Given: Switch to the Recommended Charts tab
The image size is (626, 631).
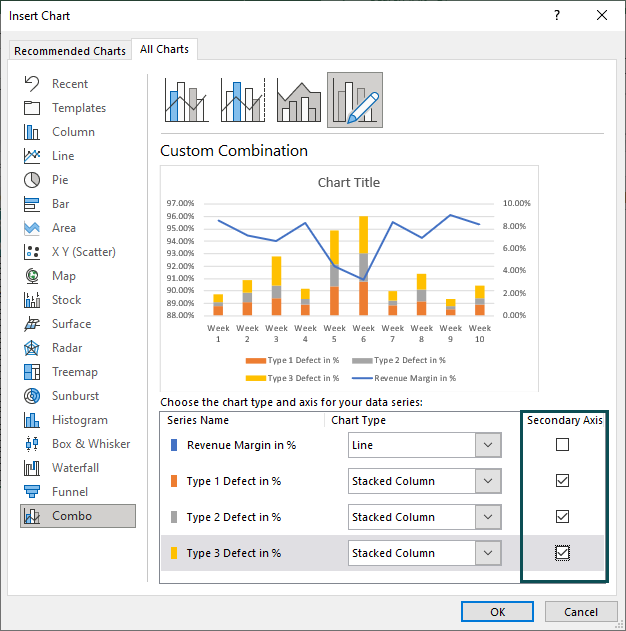Looking at the screenshot, I should (70, 51).
